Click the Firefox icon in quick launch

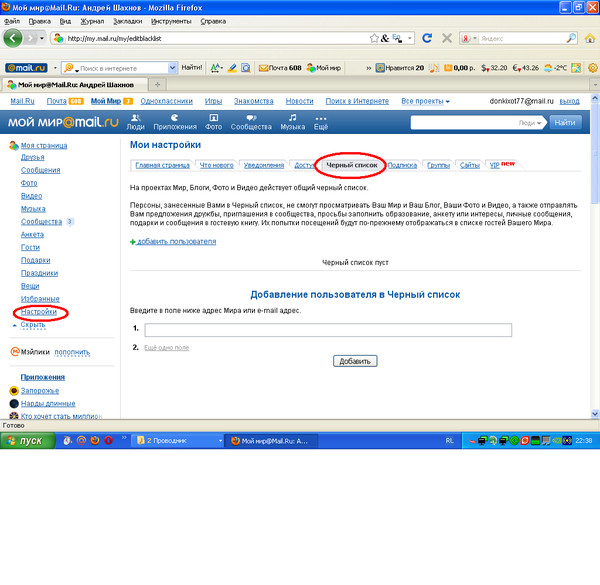pos(95,440)
